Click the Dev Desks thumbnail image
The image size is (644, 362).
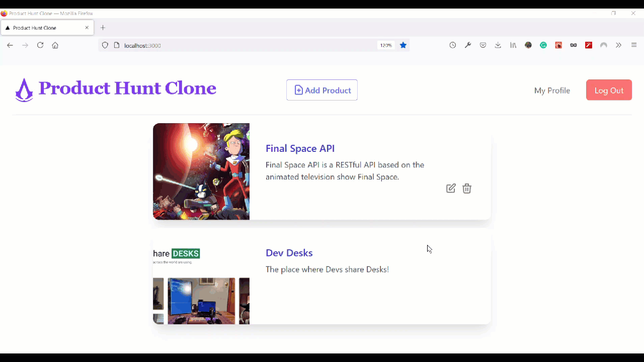(201, 276)
